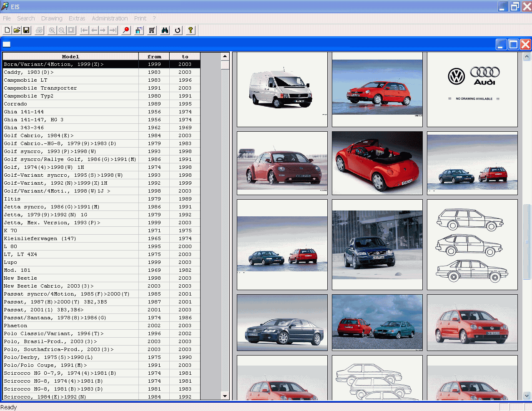The image size is (532, 411).
Task: Sort by the to column header
Action: [x=185, y=56]
